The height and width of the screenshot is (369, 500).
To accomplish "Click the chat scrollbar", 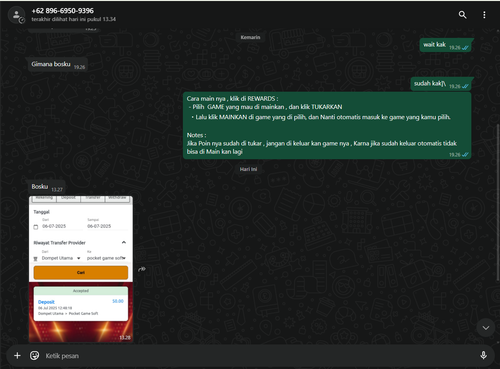I will tap(498, 202).
